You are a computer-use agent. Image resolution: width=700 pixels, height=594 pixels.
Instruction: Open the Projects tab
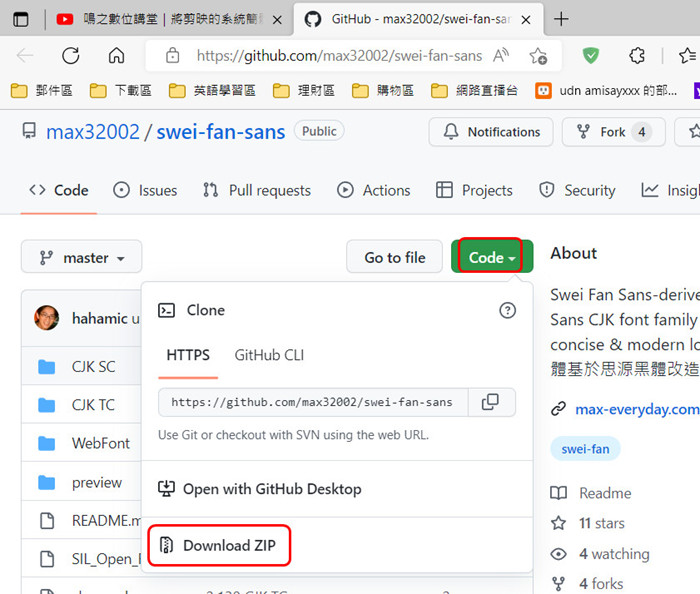pos(474,191)
